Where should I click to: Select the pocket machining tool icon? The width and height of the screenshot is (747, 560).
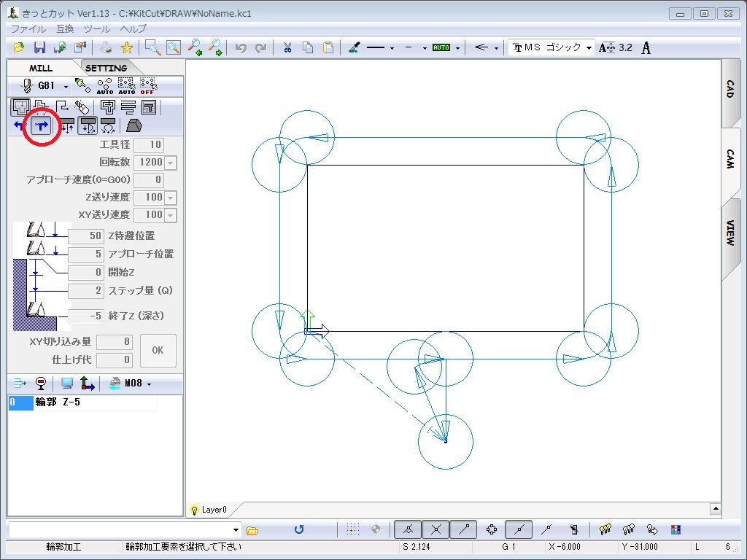coord(108,106)
